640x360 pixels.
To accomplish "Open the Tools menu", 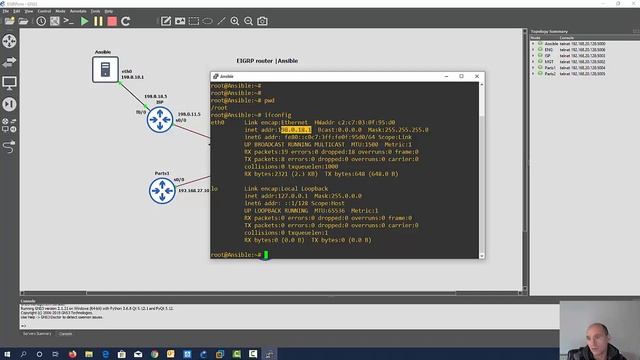I will click(95, 11).
